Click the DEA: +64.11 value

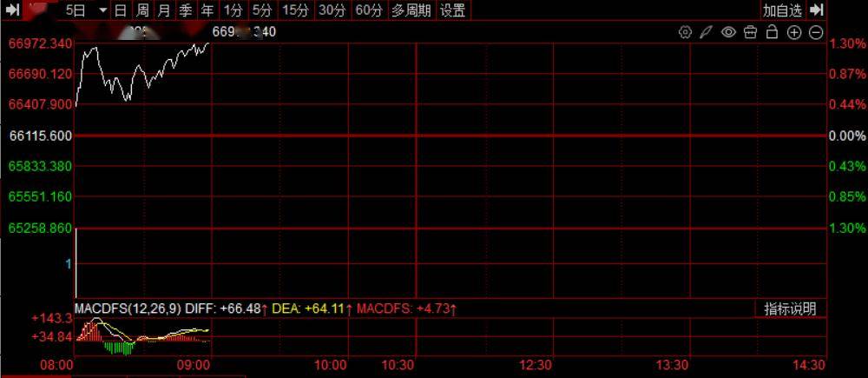click(x=312, y=308)
